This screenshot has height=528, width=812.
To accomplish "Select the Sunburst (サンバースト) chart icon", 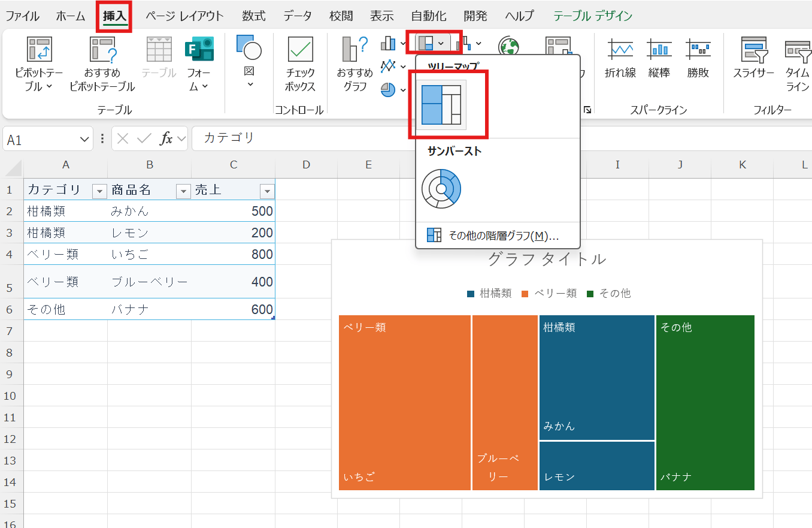I will [441, 188].
